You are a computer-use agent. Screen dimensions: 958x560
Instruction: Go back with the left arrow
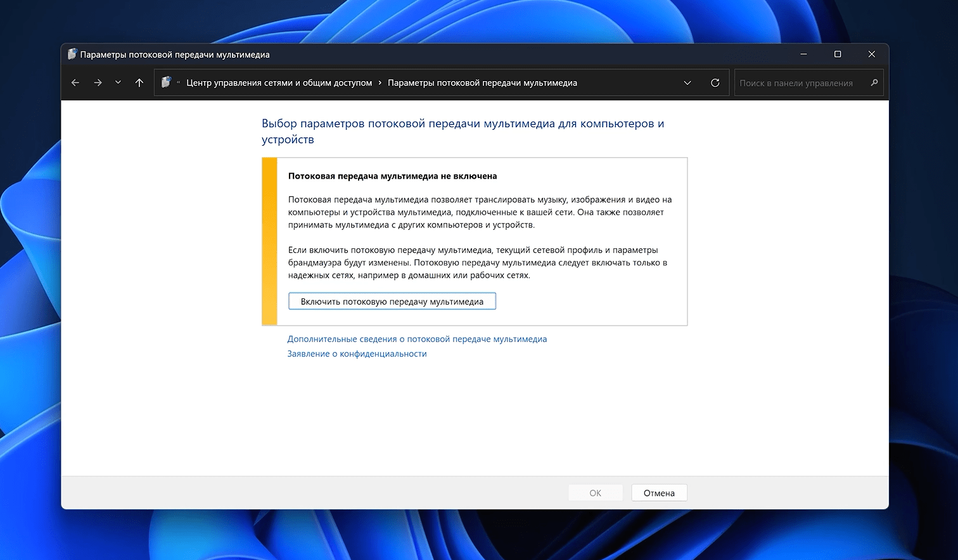click(x=75, y=83)
